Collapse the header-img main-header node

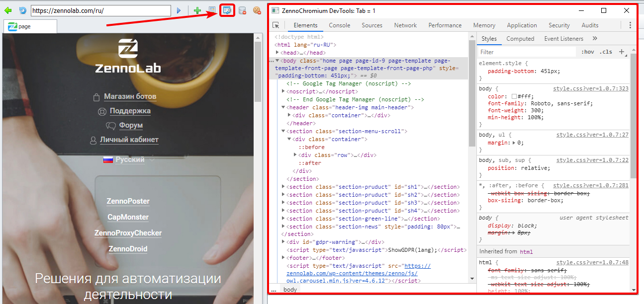click(x=283, y=107)
